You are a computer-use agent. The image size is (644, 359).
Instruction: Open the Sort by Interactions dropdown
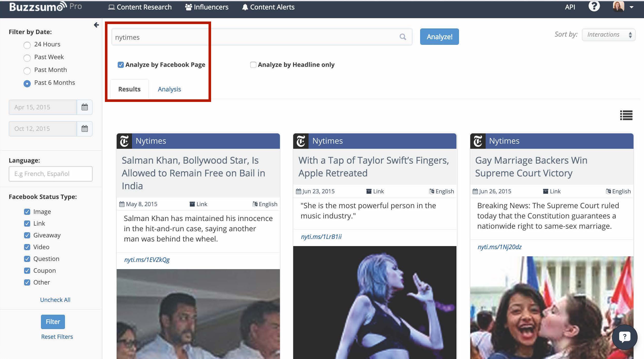pos(608,35)
